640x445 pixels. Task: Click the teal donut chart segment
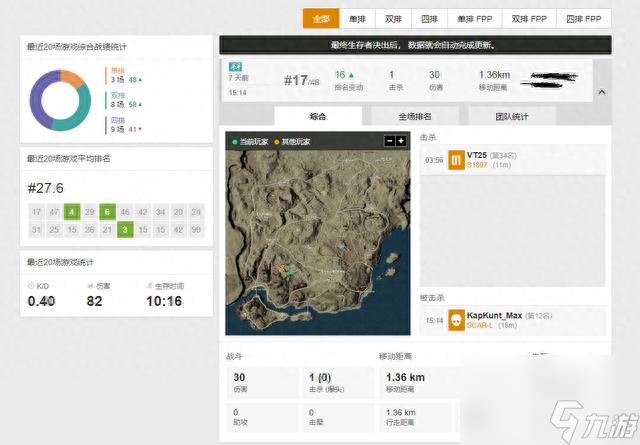[74, 112]
